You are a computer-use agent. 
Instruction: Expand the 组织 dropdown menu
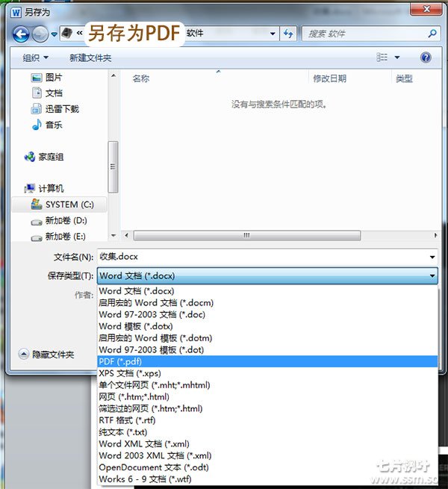[x=35, y=57]
